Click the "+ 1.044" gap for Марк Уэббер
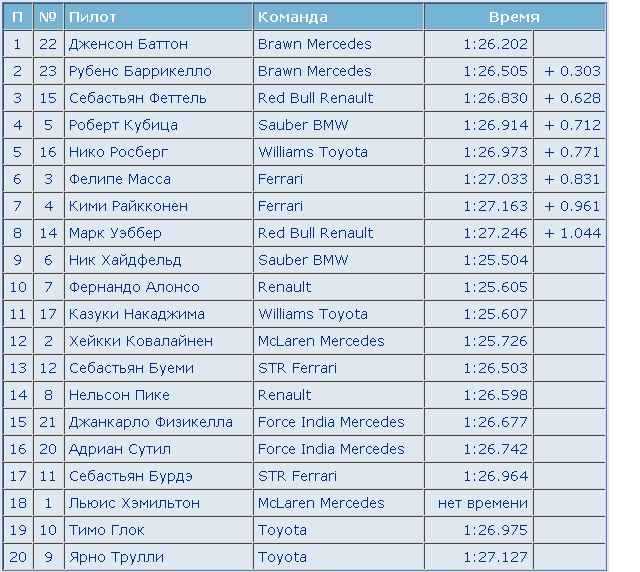Viewport: 640px width, 572px height. point(572,233)
